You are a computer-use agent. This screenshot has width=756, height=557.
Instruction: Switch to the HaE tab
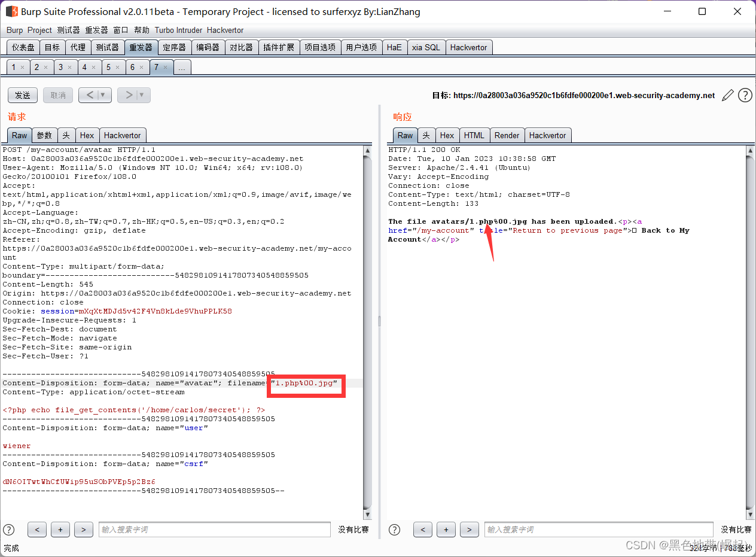coord(394,47)
